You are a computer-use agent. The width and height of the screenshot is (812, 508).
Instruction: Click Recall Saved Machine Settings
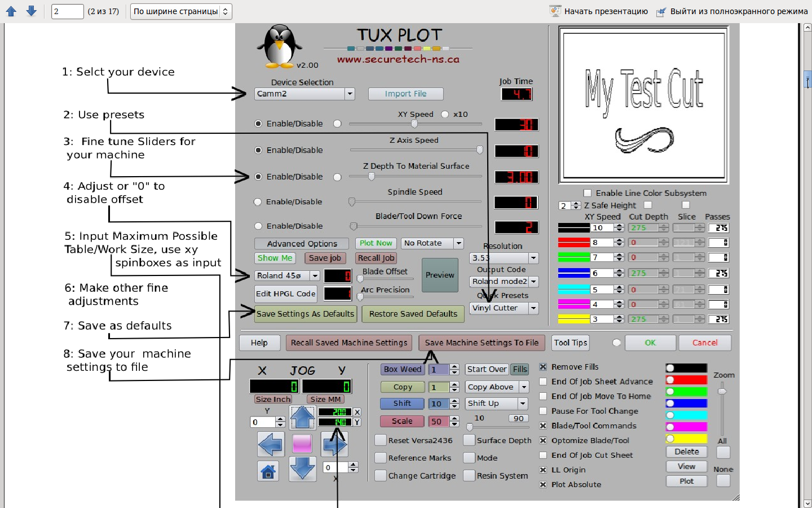(x=349, y=343)
